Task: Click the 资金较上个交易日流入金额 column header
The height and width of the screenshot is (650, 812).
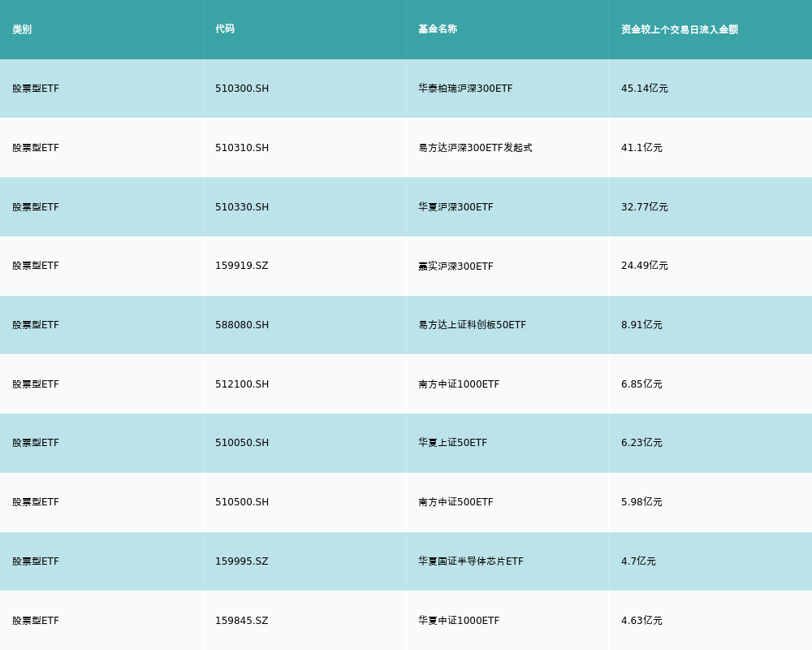Action: tap(680, 29)
